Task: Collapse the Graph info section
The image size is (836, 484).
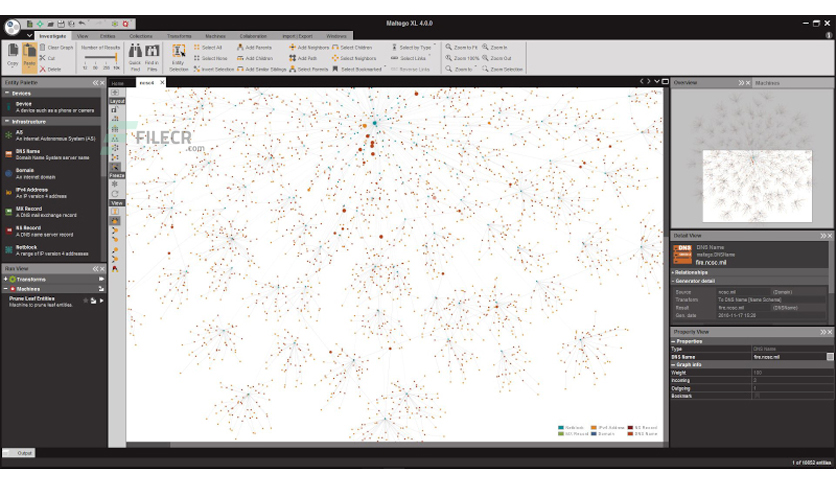Action: (x=673, y=365)
